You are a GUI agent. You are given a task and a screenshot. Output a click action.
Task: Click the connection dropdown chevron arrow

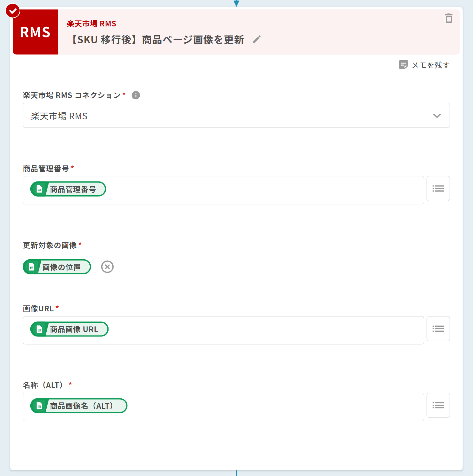437,116
